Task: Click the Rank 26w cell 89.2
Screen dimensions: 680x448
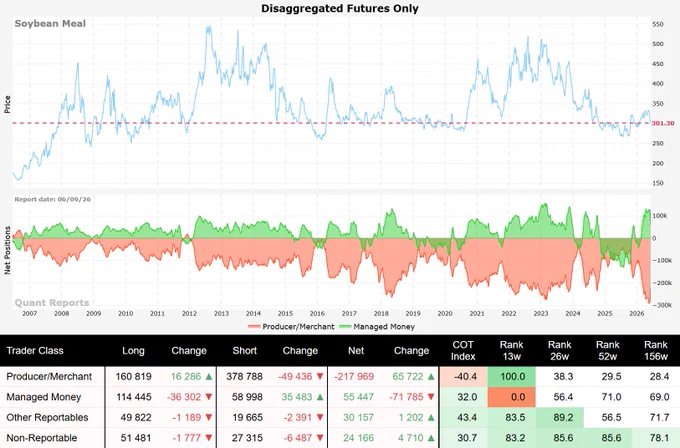Action: (560, 417)
